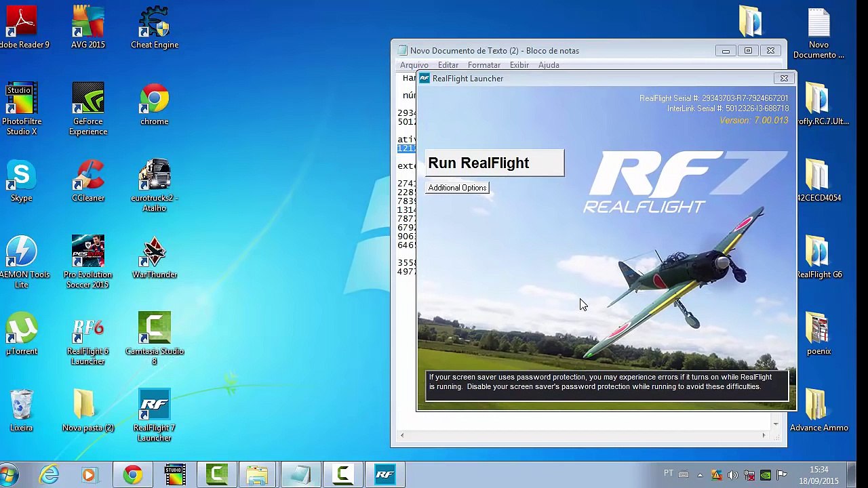
Task: Select the RealFlight 7 Launcher desktop icon
Action: click(155, 416)
